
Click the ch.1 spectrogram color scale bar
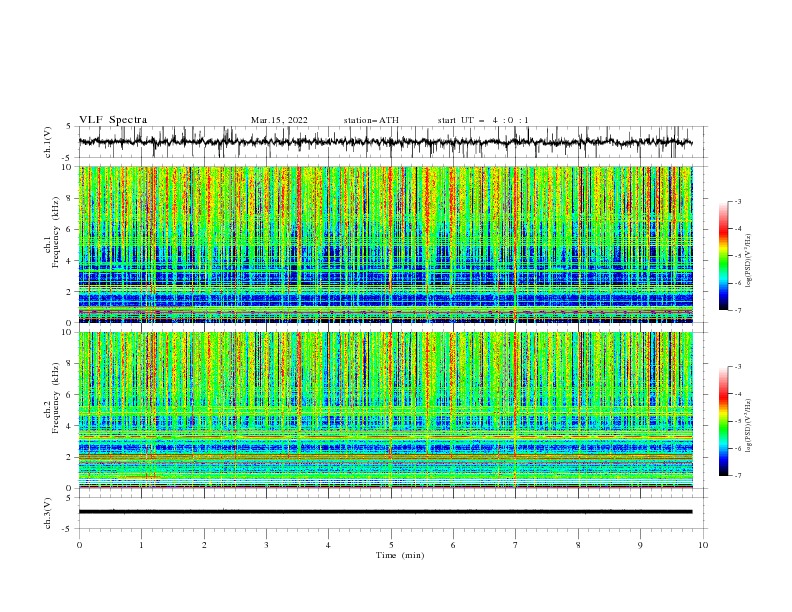pyautogui.click(x=723, y=256)
